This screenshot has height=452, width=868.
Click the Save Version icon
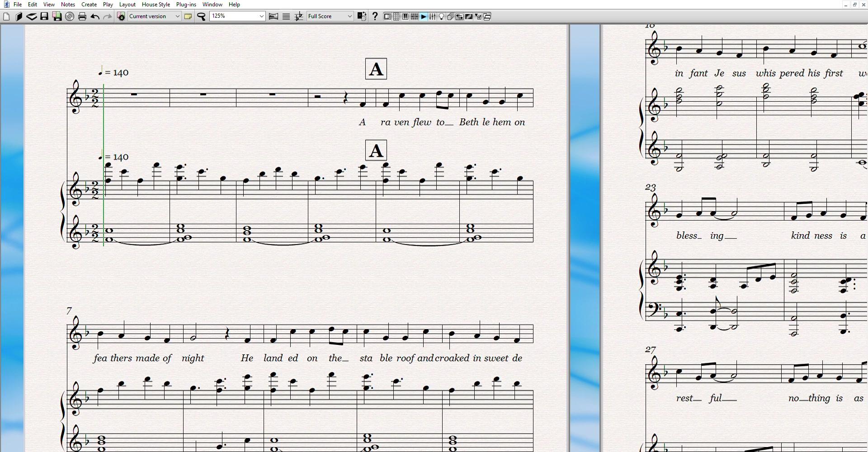tap(57, 17)
